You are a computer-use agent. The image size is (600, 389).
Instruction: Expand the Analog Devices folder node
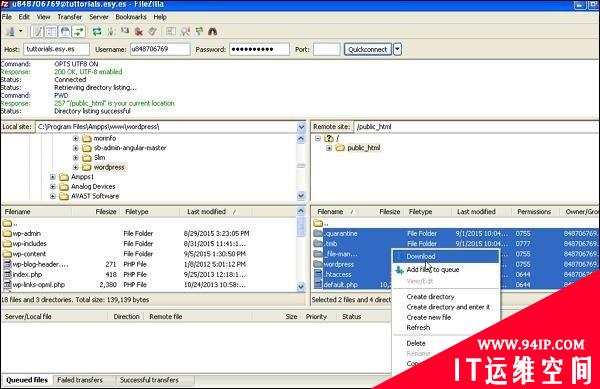(x=53, y=187)
